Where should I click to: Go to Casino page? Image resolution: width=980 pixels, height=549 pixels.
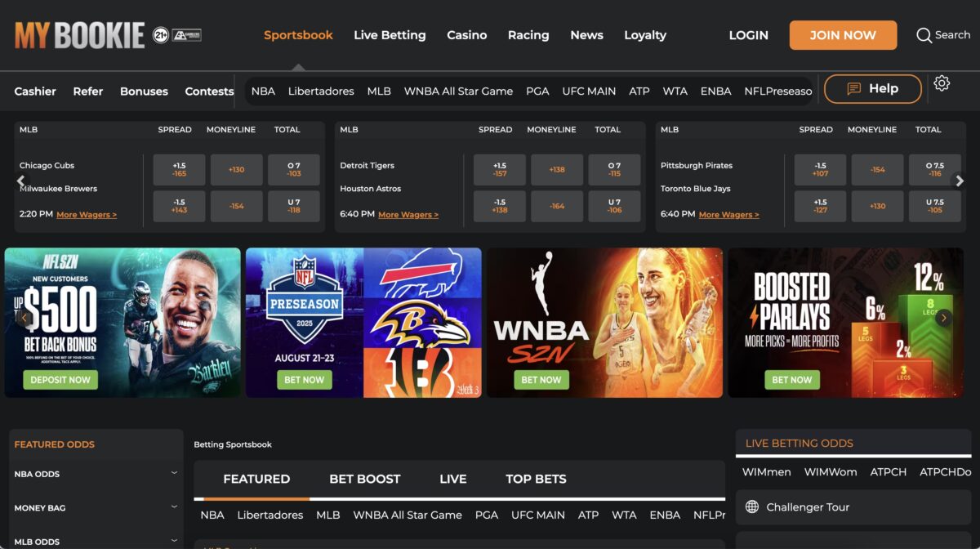coord(467,35)
